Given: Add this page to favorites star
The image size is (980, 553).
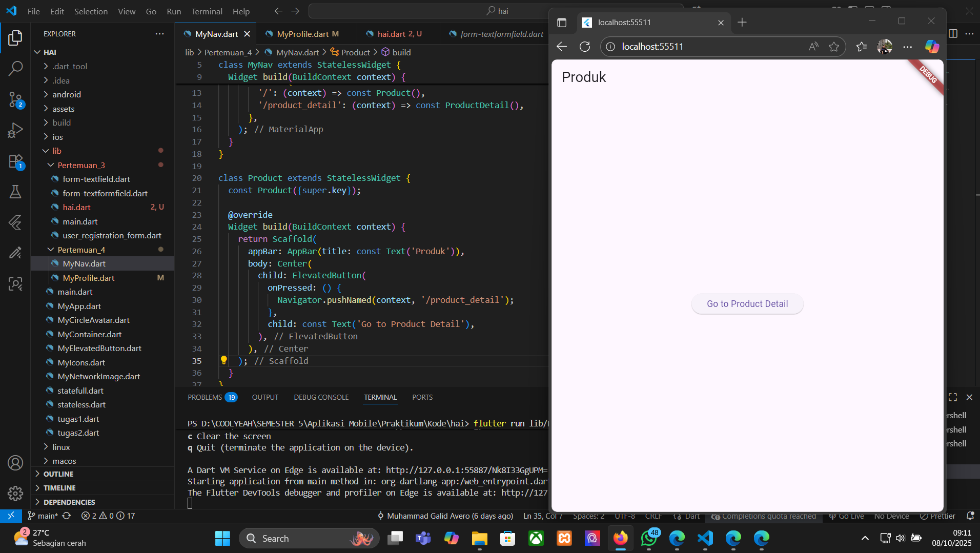Looking at the screenshot, I should click(834, 47).
